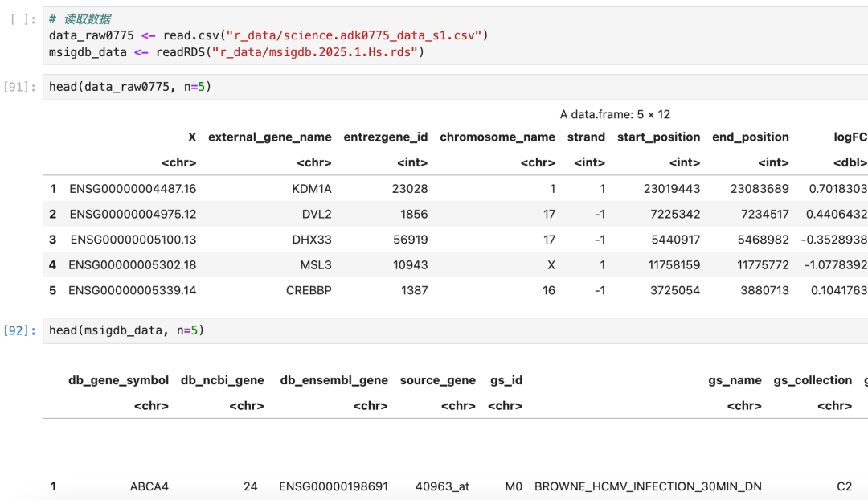The height and width of the screenshot is (500, 868).
Task: Click the logFC value -1.0778392
Action: coord(836,265)
